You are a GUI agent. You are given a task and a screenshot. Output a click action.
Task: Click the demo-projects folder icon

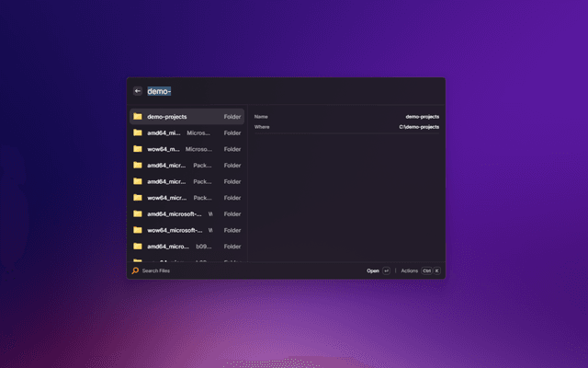coord(137,117)
